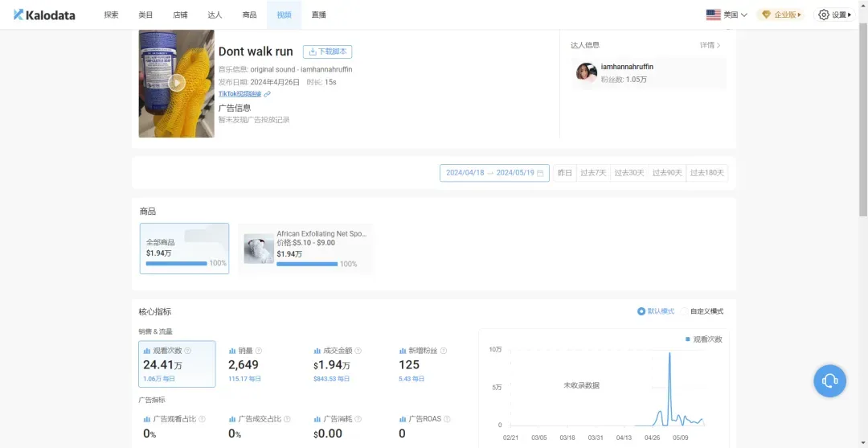This screenshot has height=448, width=868.
Task: Click the 下载脚本 button
Action: click(327, 51)
